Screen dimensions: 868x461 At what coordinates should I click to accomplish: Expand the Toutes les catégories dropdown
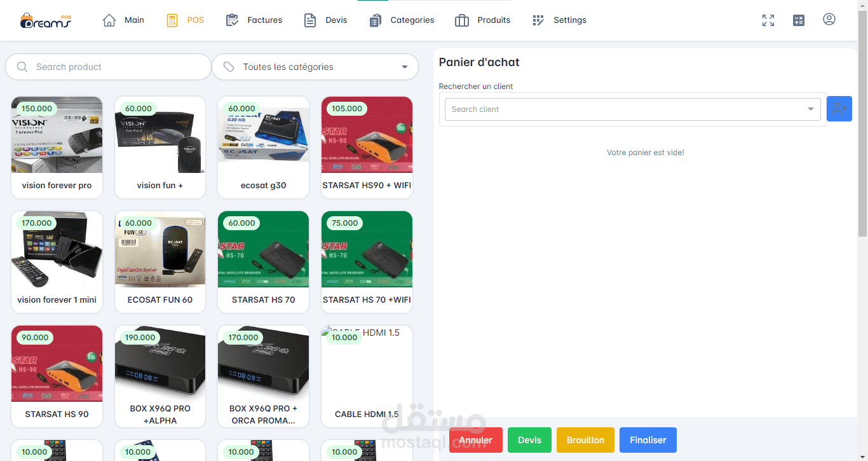(315, 67)
